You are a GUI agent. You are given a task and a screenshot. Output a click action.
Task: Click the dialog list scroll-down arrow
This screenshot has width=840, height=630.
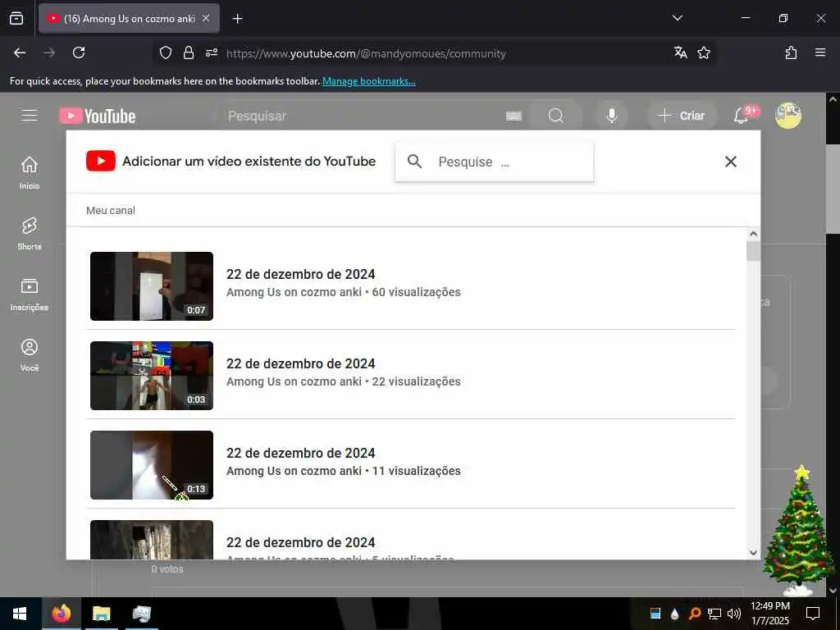[753, 553]
